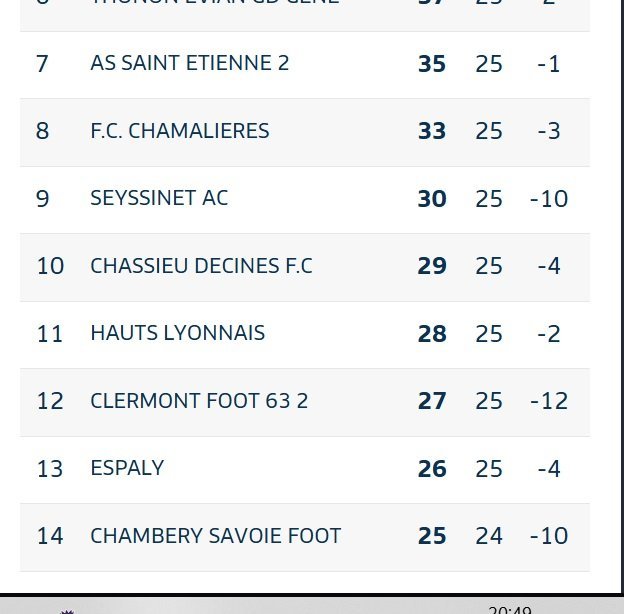Screen dimensions: 624x614
Task: Click the bold 35 points value
Action: (432, 64)
